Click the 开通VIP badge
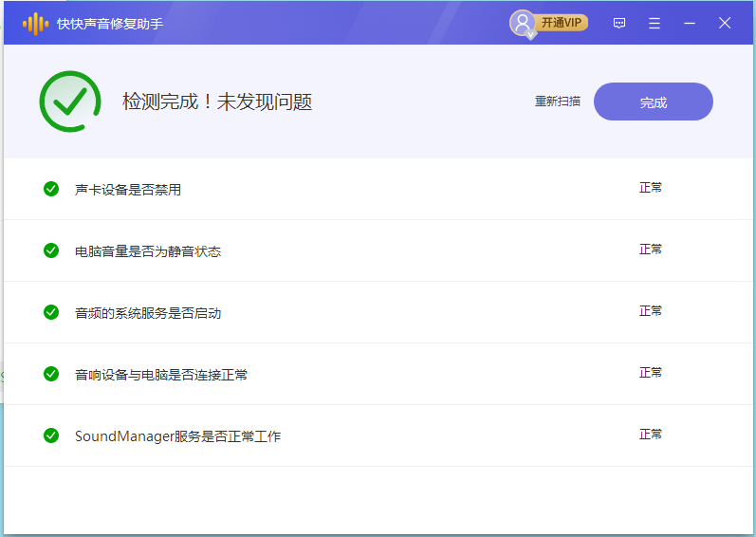This screenshot has width=756, height=537. click(562, 23)
